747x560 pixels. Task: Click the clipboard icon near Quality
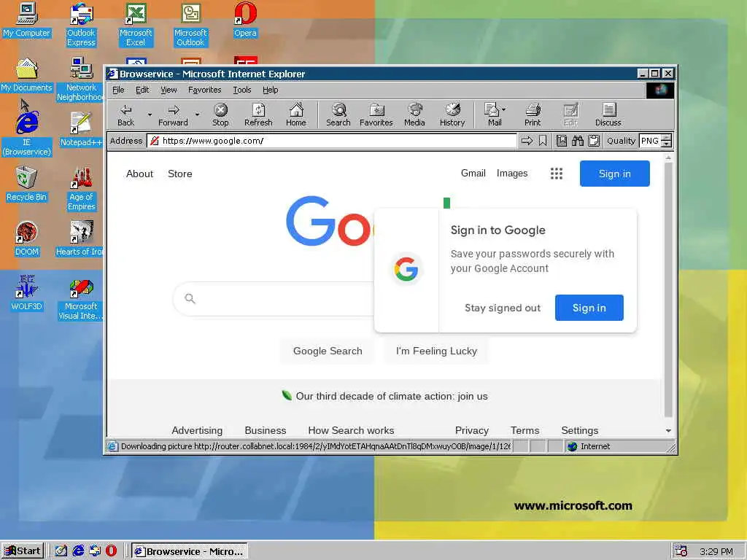click(x=594, y=141)
